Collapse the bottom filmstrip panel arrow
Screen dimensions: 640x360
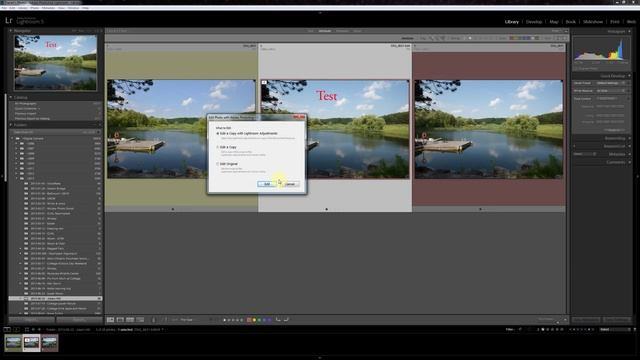coord(320,358)
